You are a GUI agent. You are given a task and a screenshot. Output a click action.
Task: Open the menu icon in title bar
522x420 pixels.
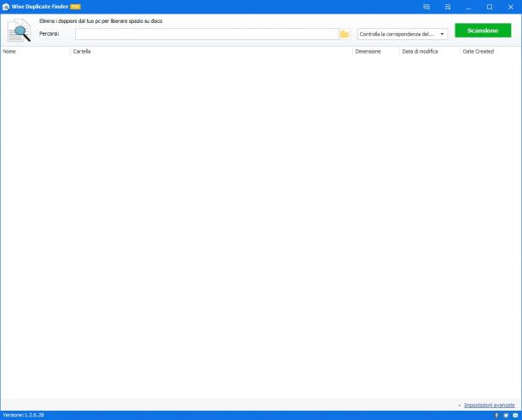448,7
